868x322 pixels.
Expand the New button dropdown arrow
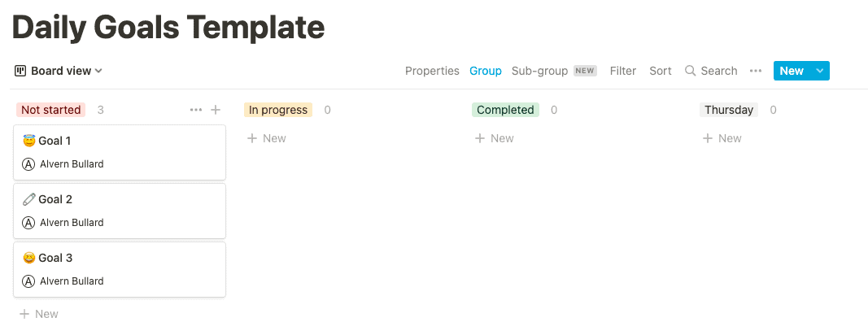click(x=820, y=71)
